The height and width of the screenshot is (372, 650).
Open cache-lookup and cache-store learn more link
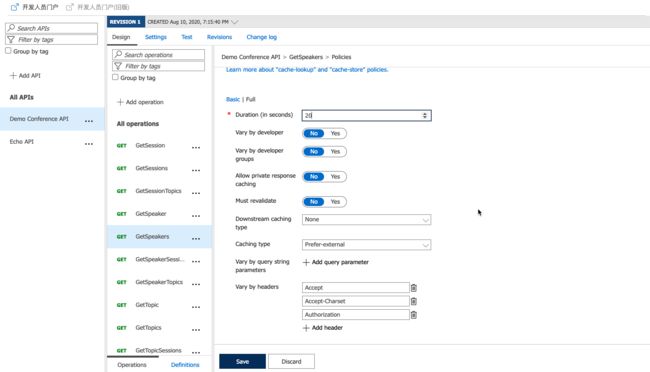(307, 70)
